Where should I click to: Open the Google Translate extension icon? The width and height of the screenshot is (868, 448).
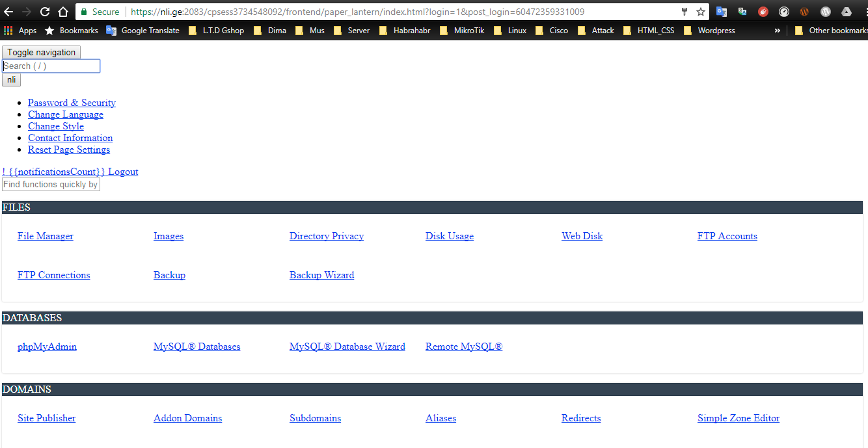[722, 12]
